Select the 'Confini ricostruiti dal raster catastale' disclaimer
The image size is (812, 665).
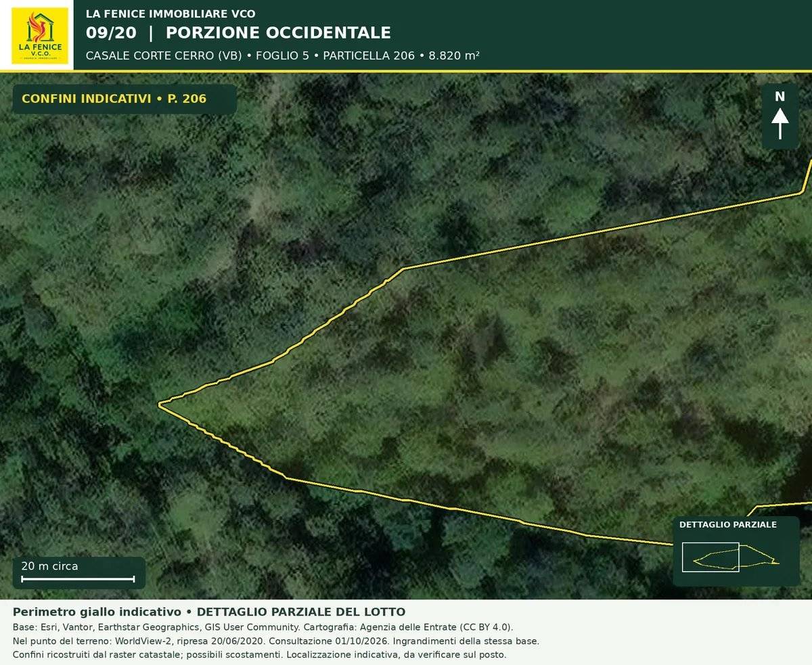point(260,655)
